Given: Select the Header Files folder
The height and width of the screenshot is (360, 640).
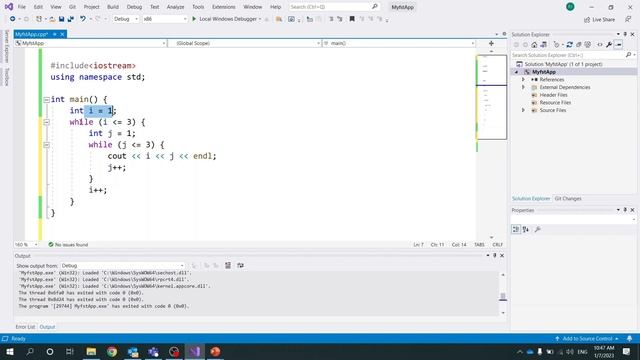Looking at the screenshot, I should [553, 95].
